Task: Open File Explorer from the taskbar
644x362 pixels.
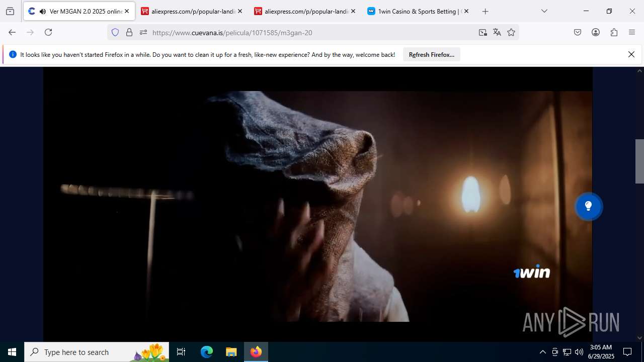Action: (231, 352)
